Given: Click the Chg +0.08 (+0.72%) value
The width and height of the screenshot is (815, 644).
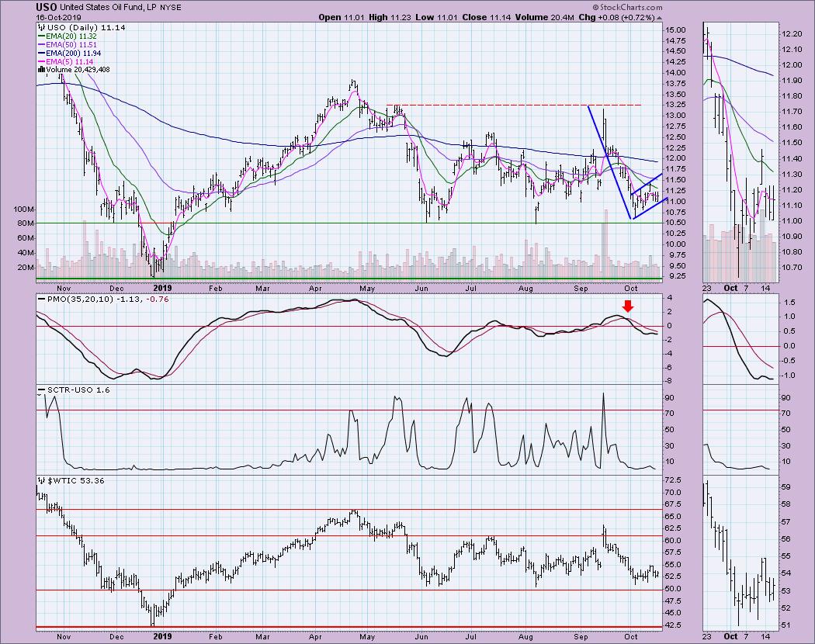Looking at the screenshot, I should pyautogui.click(x=617, y=17).
